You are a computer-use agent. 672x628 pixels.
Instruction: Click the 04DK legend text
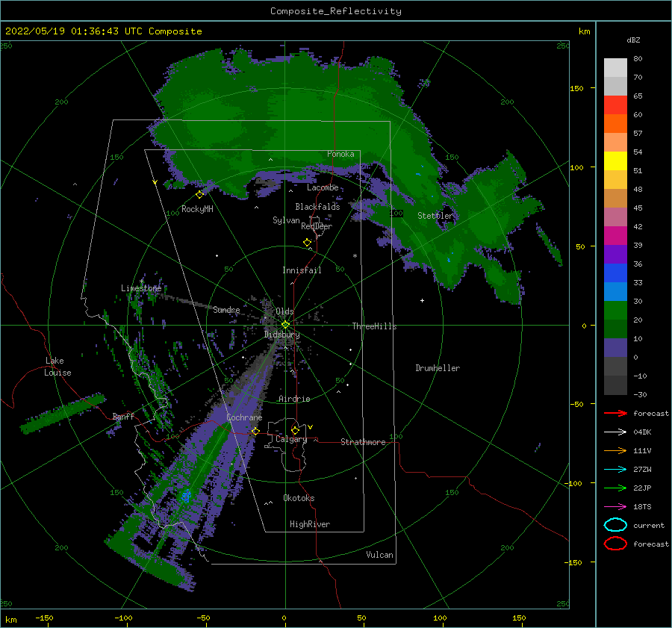(642, 432)
